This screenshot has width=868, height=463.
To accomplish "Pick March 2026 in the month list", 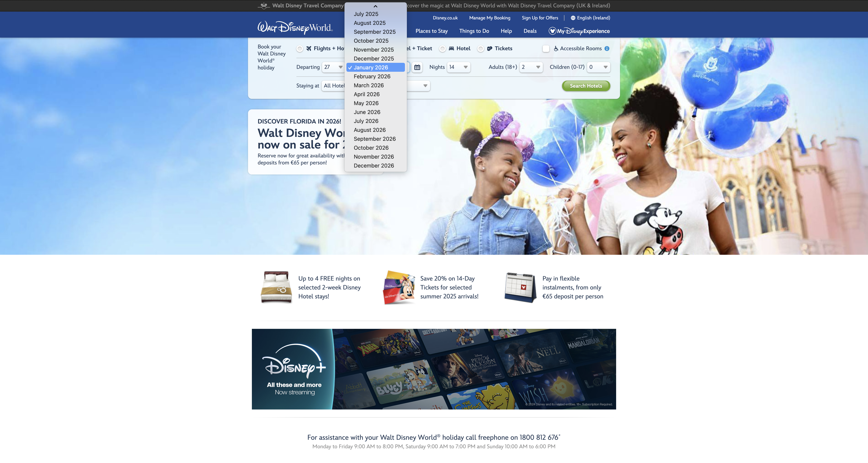I will 375,85.
